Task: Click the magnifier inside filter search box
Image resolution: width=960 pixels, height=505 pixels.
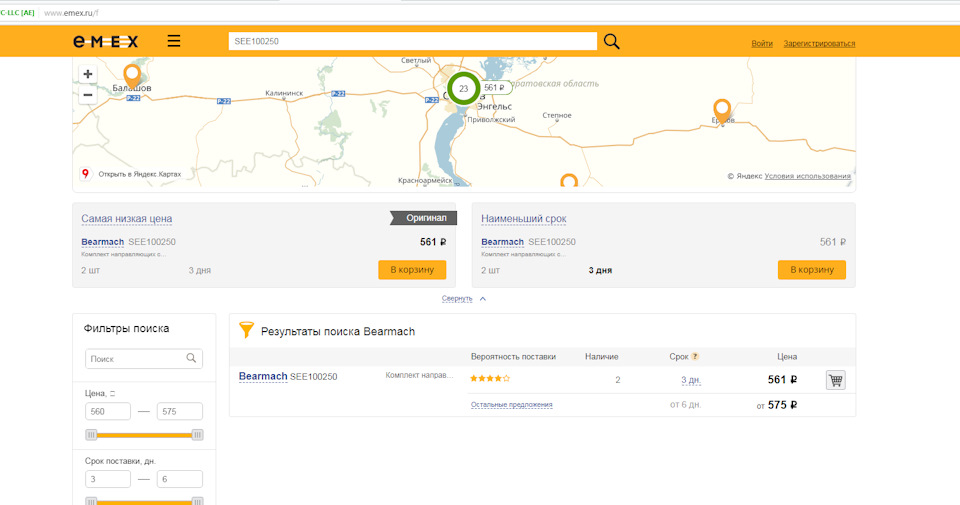Action: pos(191,358)
